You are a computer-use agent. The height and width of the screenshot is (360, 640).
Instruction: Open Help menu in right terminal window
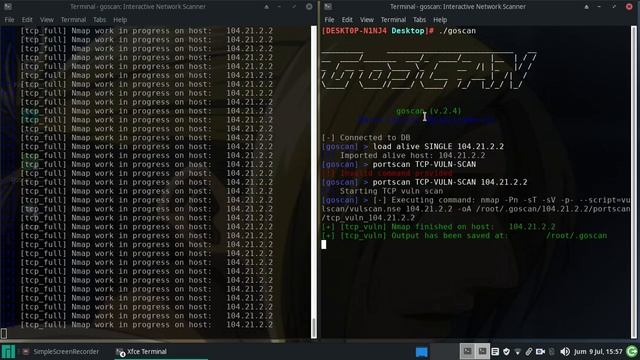pos(440,20)
